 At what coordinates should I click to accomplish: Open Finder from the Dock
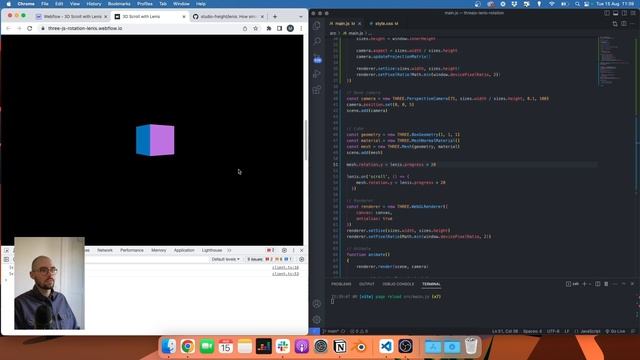click(168, 347)
